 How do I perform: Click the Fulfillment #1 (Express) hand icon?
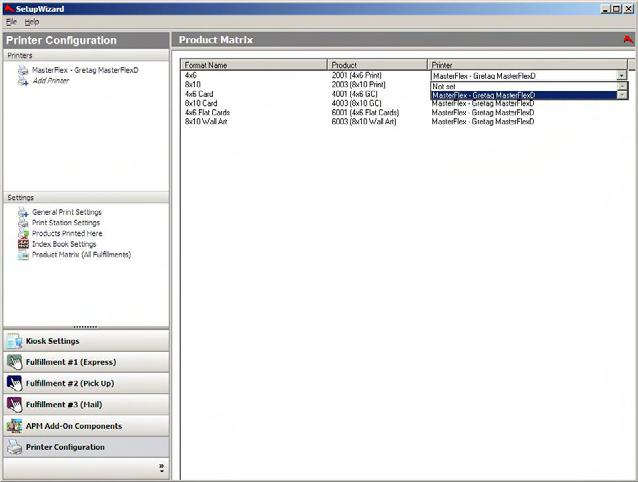click(15, 362)
